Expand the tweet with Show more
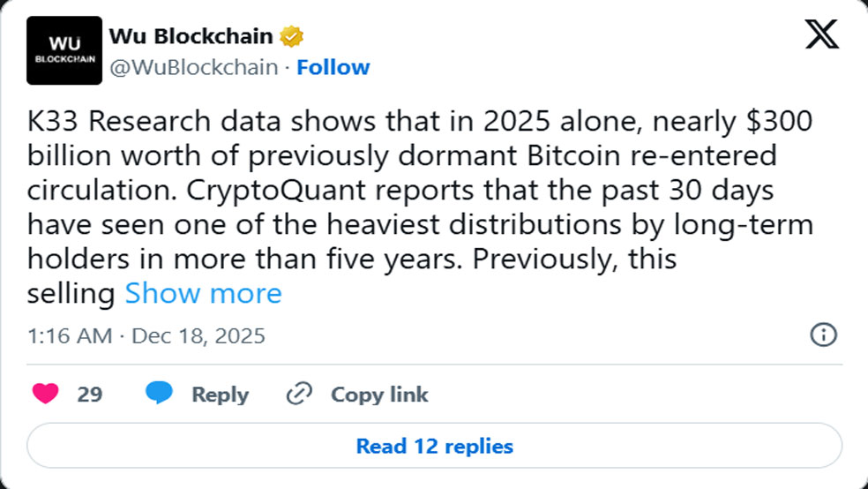868x489 pixels. pyautogui.click(x=203, y=293)
